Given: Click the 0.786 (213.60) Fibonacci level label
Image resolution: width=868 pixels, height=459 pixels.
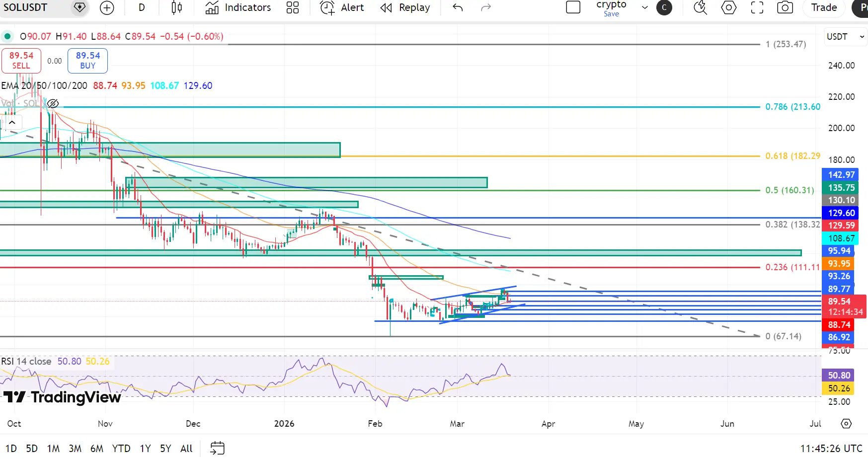Looking at the screenshot, I should coord(793,107).
